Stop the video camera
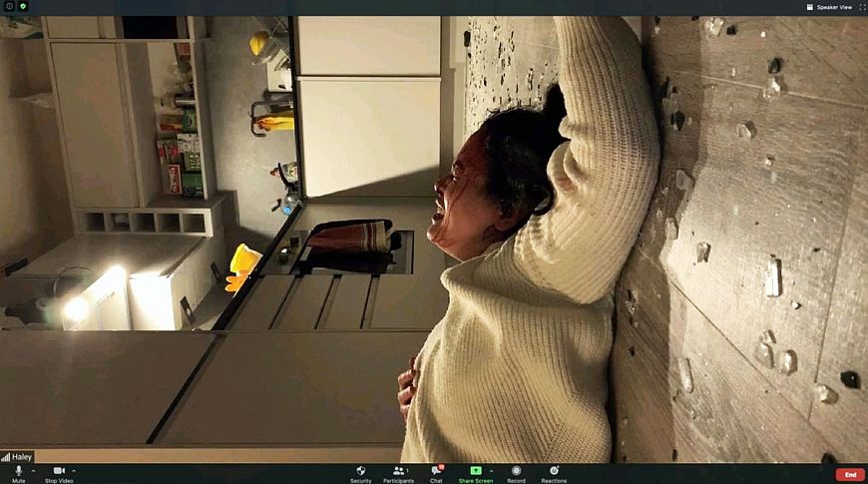 click(x=58, y=471)
